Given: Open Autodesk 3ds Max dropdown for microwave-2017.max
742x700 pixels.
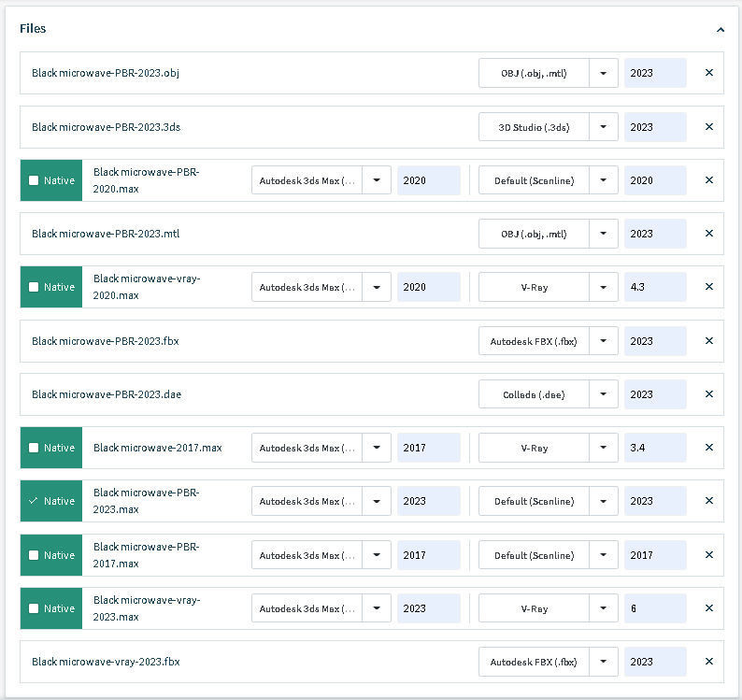Looking at the screenshot, I should pyautogui.click(x=377, y=448).
